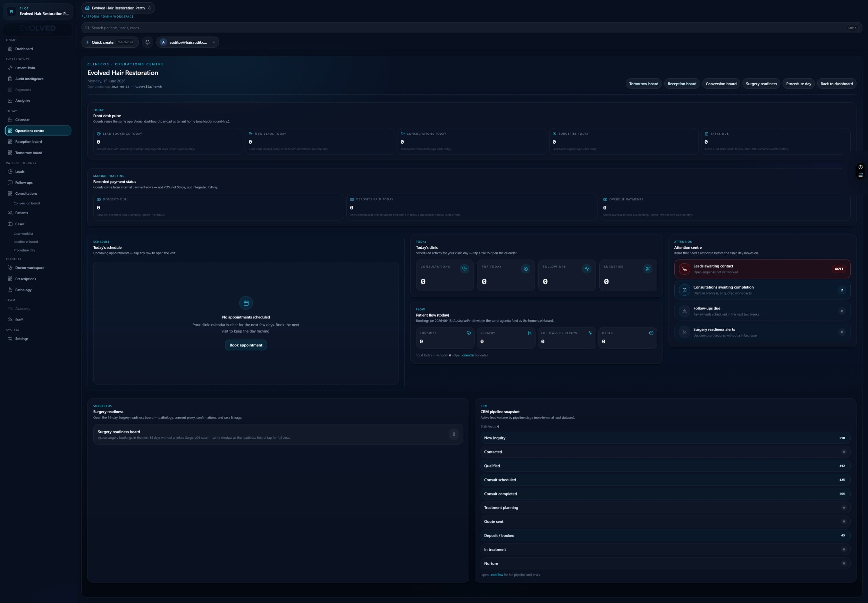This screenshot has height=603, width=868.
Task: Click the Follow ups chat icon
Action: (10, 182)
